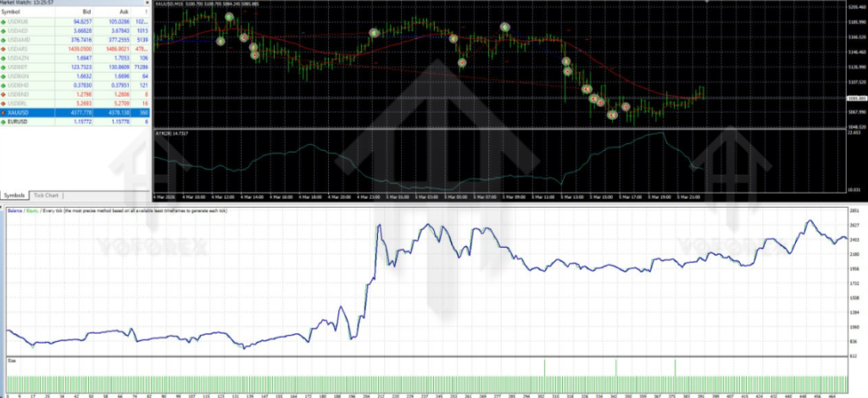The width and height of the screenshot is (868, 398).
Task: Click the current price label on price scale
Action: point(856,98)
